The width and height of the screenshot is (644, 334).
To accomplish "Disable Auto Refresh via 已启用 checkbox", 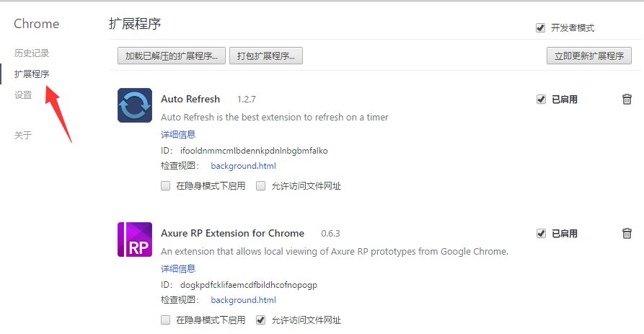I will (541, 99).
